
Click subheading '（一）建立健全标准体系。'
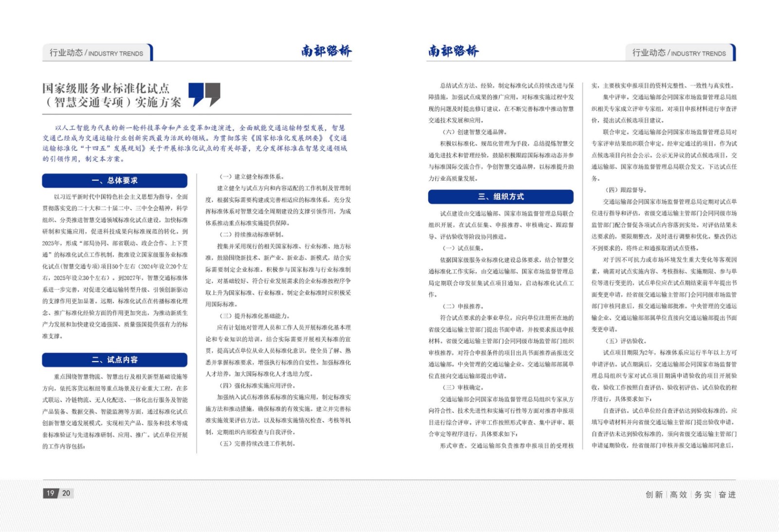coord(251,177)
